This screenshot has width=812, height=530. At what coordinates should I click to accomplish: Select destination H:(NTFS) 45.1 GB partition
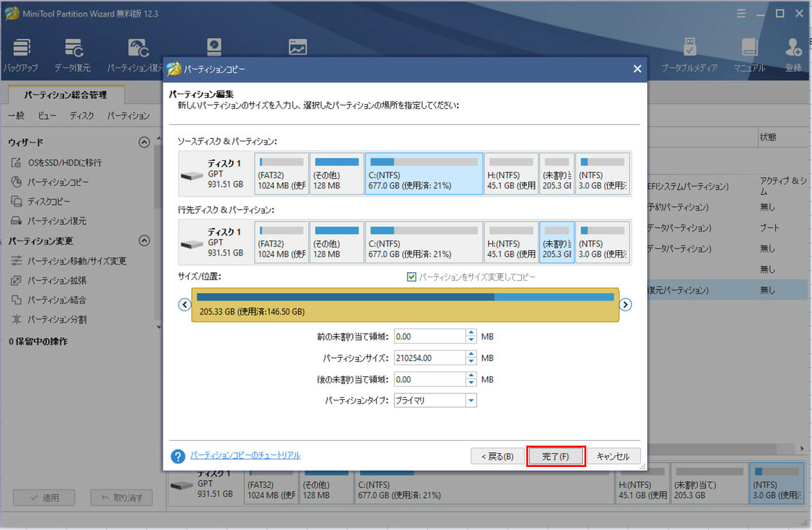pos(511,242)
